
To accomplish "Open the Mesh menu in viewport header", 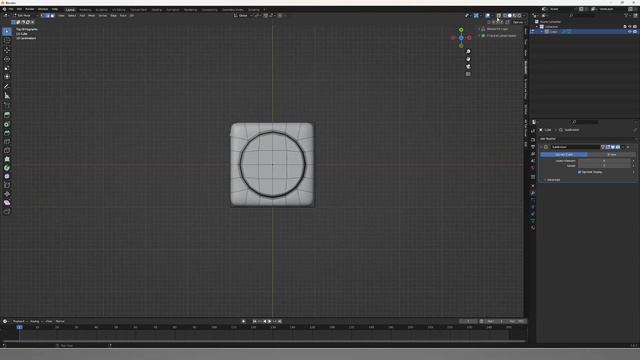I will [91, 16].
